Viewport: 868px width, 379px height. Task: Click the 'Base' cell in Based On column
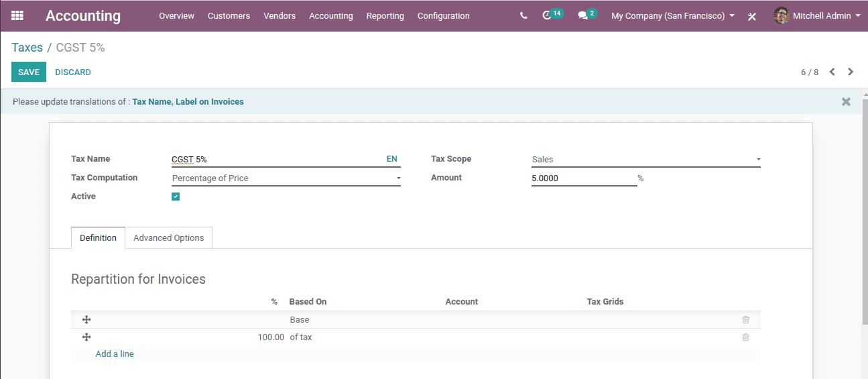point(300,320)
